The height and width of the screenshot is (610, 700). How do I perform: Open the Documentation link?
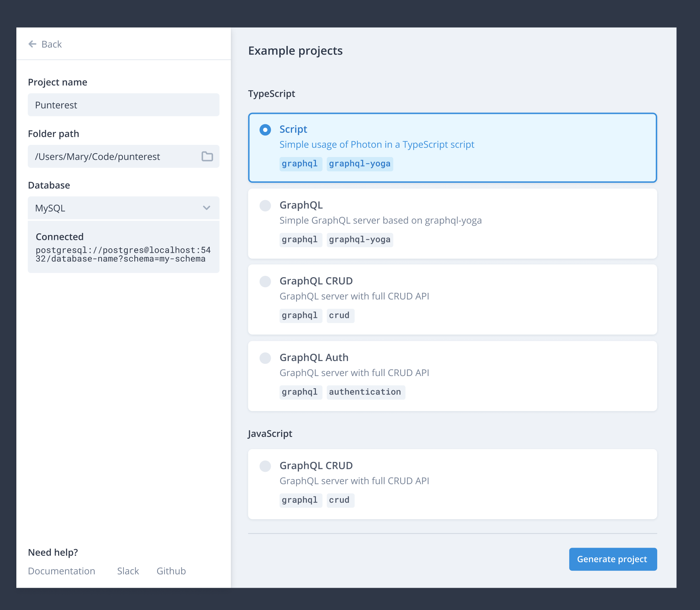[62, 571]
